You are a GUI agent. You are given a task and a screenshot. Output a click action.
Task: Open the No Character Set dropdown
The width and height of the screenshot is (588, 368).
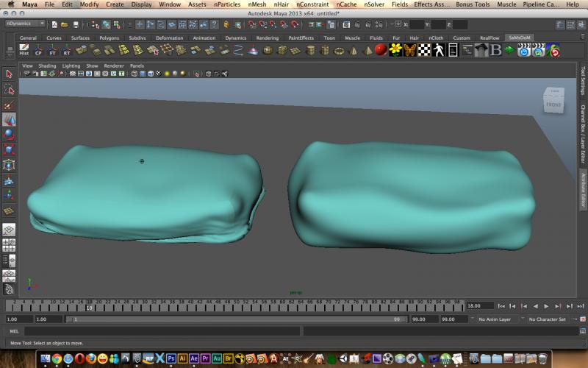[x=548, y=319]
